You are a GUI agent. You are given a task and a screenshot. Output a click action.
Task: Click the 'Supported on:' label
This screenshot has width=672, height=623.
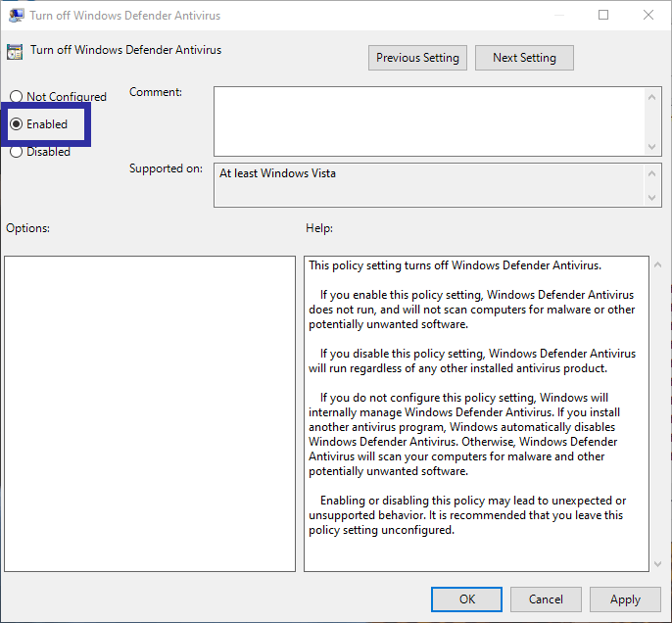166,168
